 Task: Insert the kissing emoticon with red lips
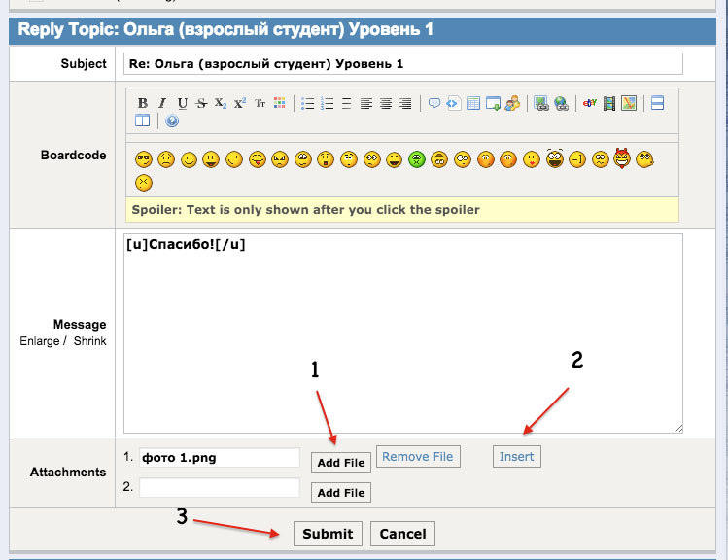pyautogui.click(x=532, y=159)
